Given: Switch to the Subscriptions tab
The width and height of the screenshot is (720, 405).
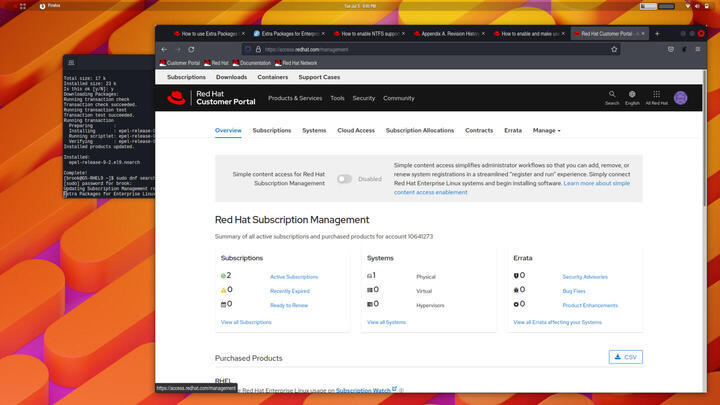Looking at the screenshot, I should tap(272, 130).
